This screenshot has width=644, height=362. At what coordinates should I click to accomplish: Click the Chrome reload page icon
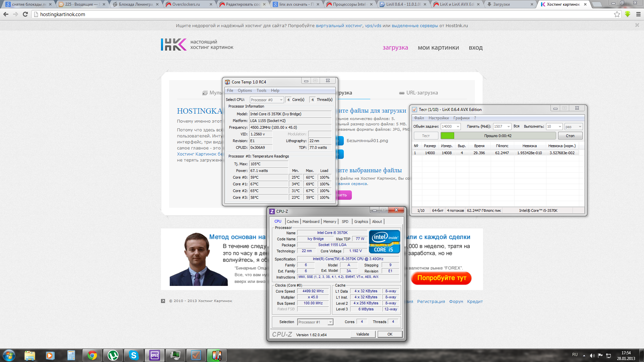[25, 14]
